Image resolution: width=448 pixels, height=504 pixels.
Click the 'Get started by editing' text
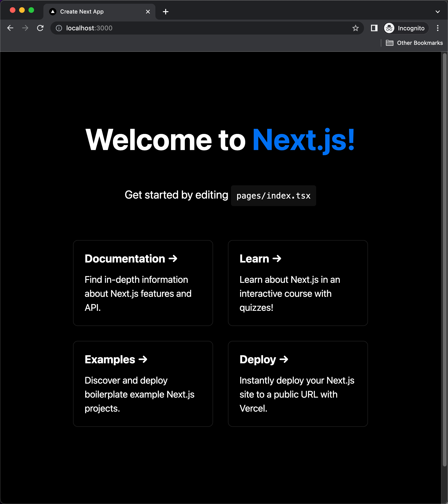tap(176, 195)
